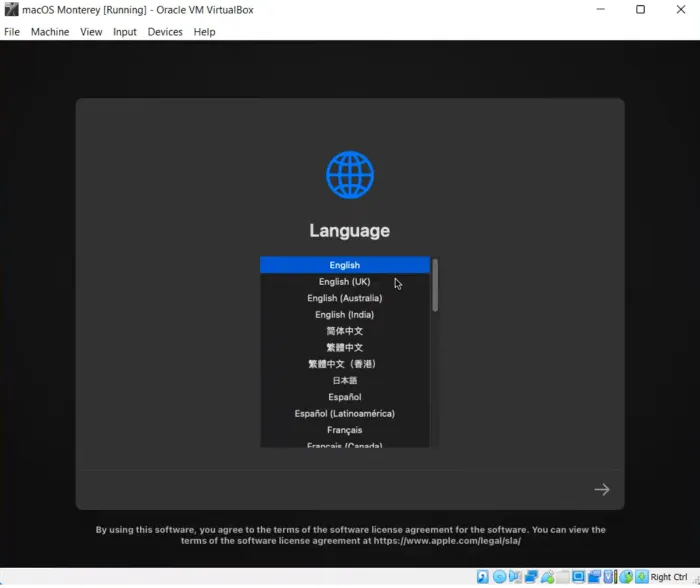Click the blue globe Language icon

pos(349,175)
